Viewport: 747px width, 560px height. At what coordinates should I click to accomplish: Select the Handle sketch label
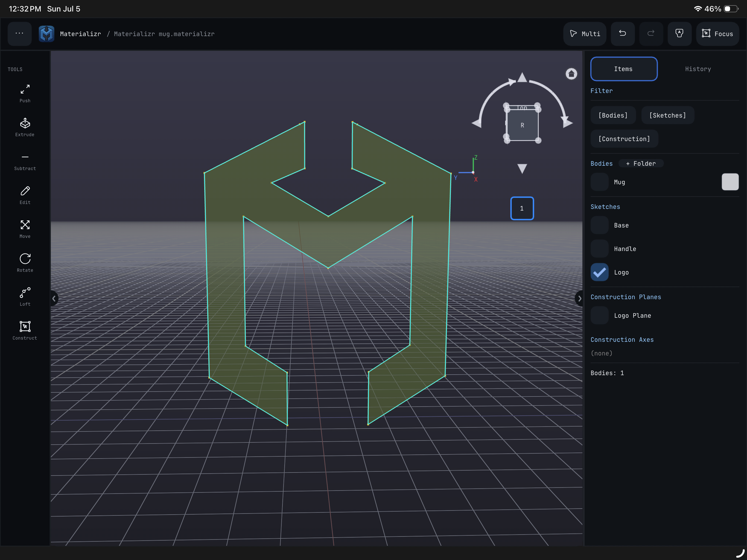pos(625,249)
